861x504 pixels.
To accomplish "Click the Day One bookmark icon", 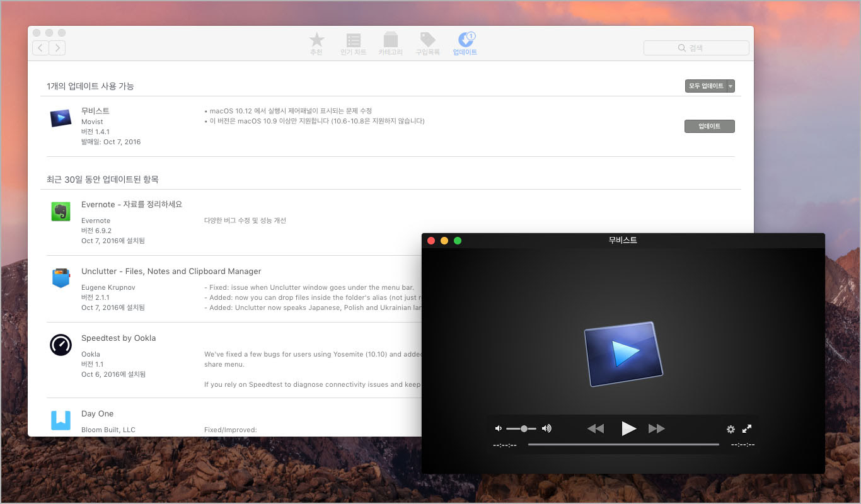I will point(61,420).
